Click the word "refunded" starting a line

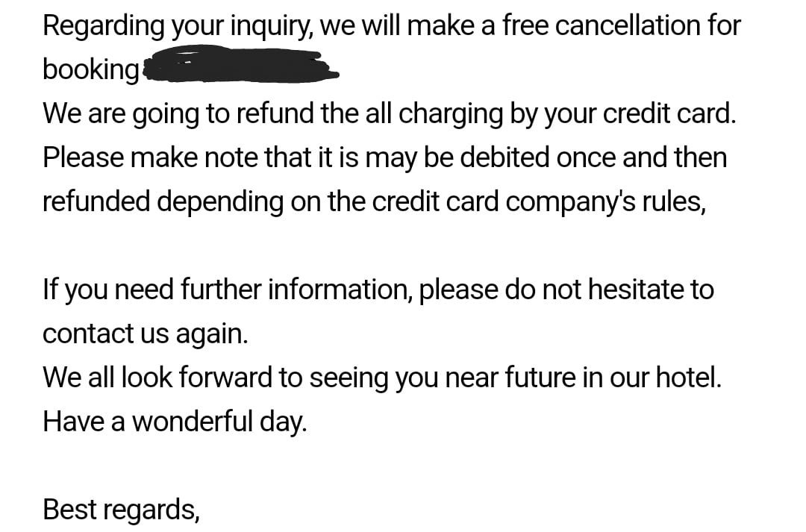(96, 201)
